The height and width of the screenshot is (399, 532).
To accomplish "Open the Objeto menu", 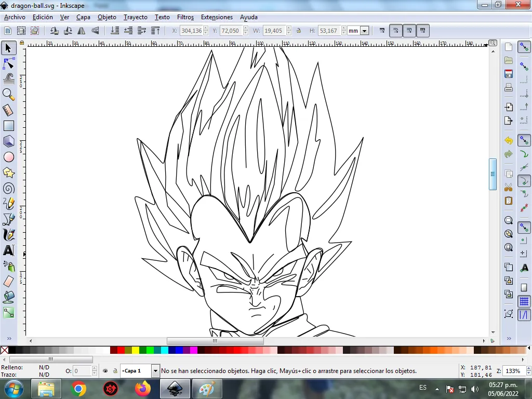I will pyautogui.click(x=107, y=17).
